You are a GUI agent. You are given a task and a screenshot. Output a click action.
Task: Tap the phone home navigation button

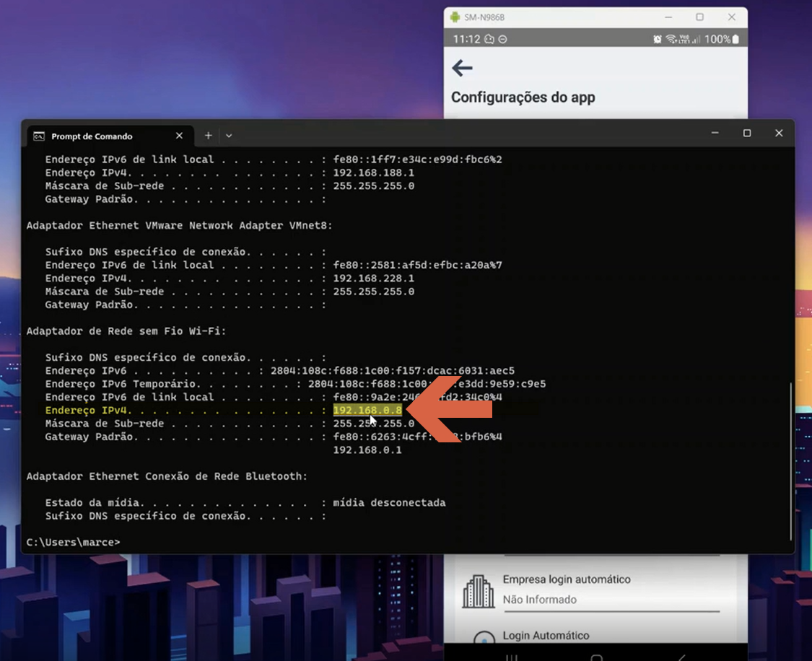pyautogui.click(x=597, y=657)
